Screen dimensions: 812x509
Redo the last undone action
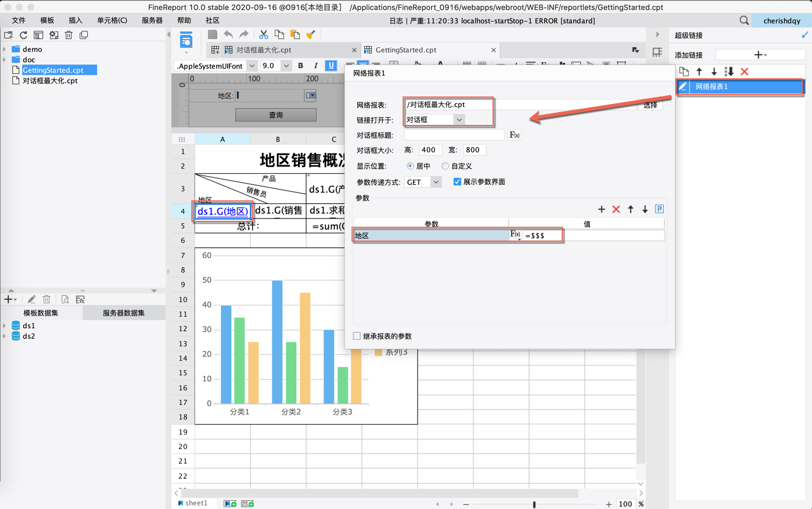click(x=244, y=35)
